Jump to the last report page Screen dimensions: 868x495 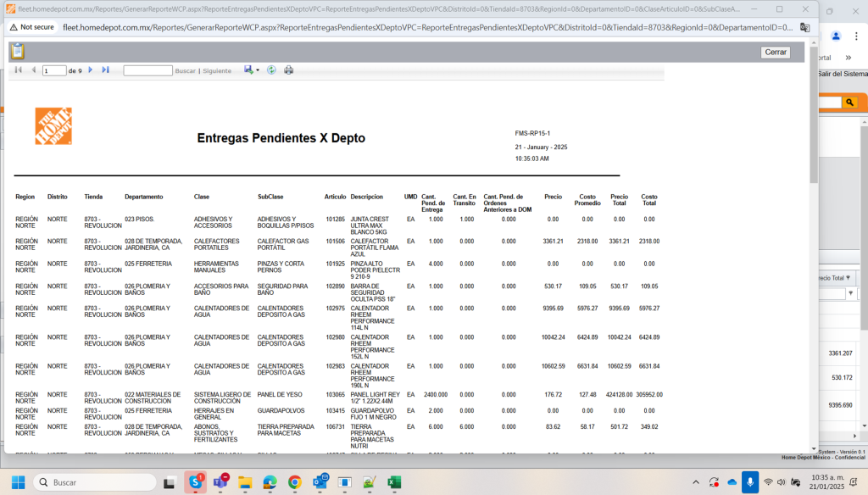click(x=105, y=70)
